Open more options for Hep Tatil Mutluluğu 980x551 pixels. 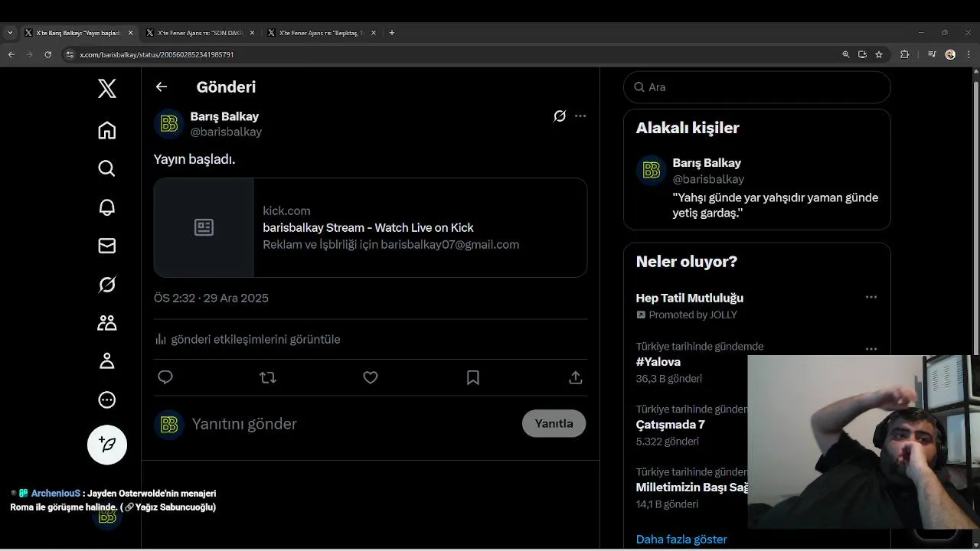(x=871, y=297)
